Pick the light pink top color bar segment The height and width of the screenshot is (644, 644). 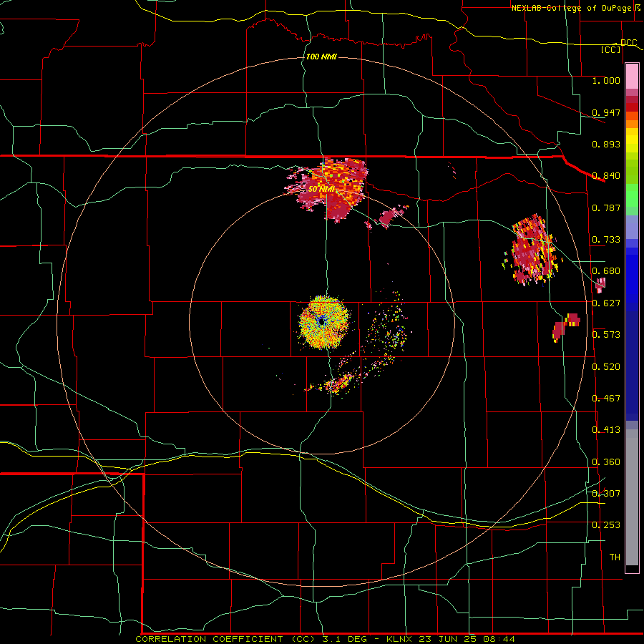[x=632, y=77]
